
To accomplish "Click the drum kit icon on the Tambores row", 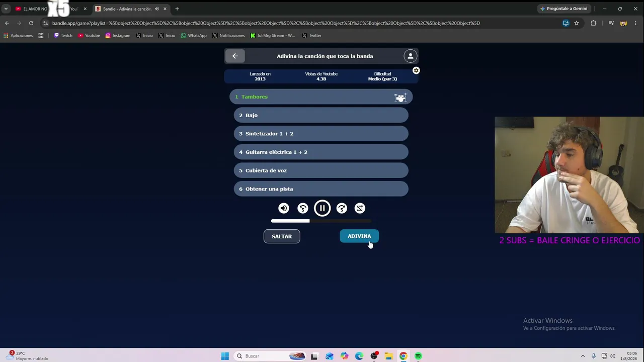I will pyautogui.click(x=400, y=97).
